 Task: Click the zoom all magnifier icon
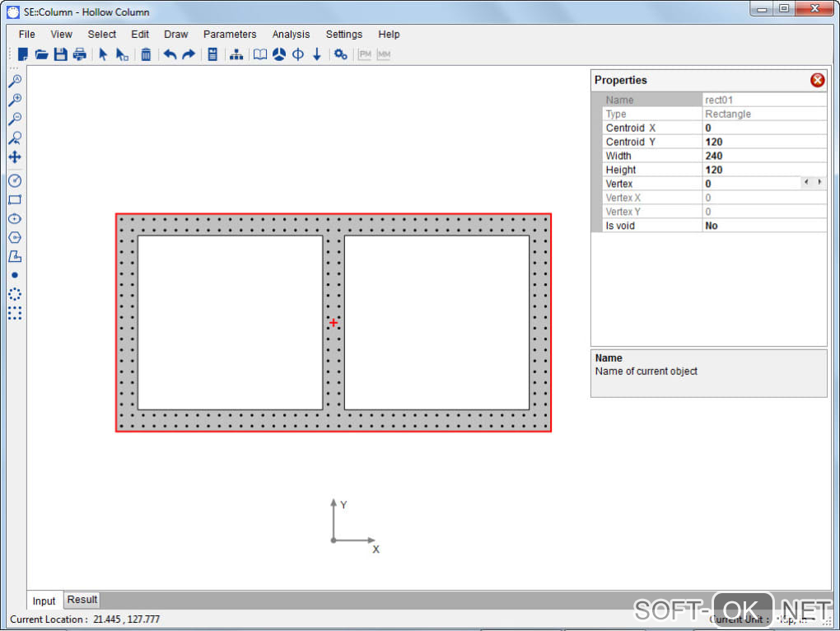point(15,81)
